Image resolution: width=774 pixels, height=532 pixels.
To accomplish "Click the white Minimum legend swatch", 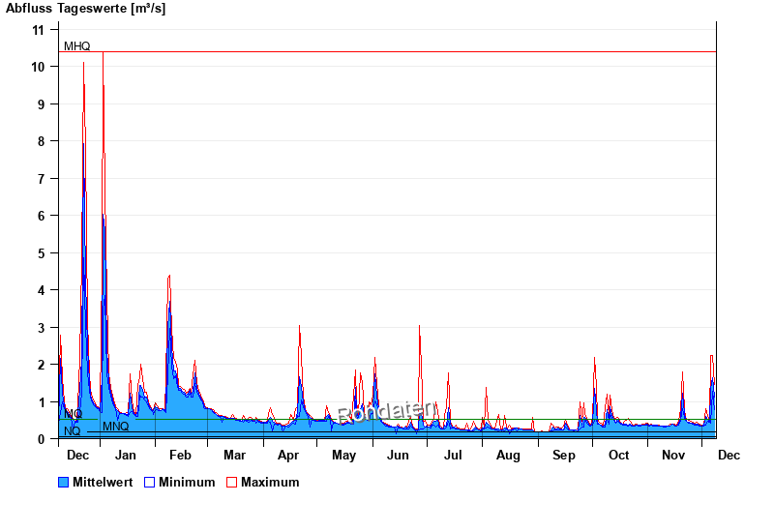I will [149, 482].
